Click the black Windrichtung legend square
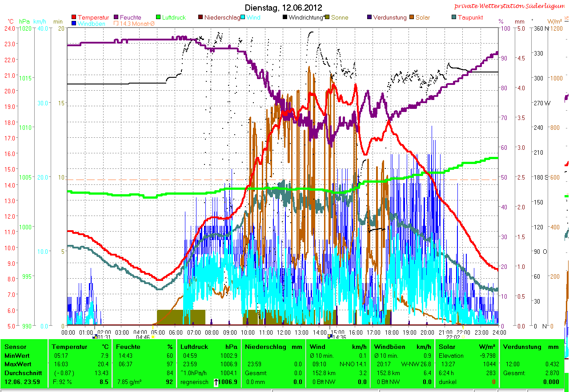This screenshot has width=569, height=392. [x=284, y=18]
